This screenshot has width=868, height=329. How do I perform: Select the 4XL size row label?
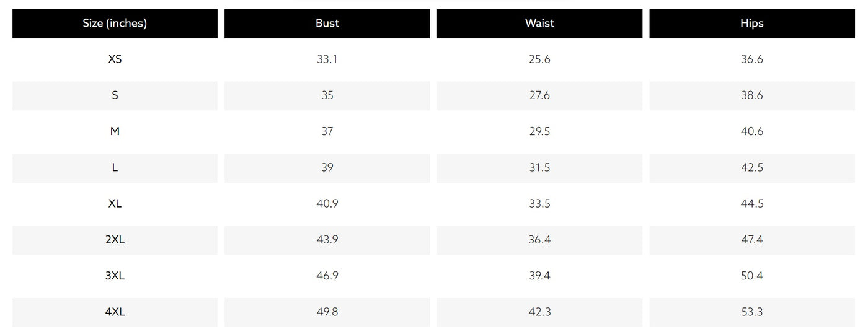pos(115,312)
